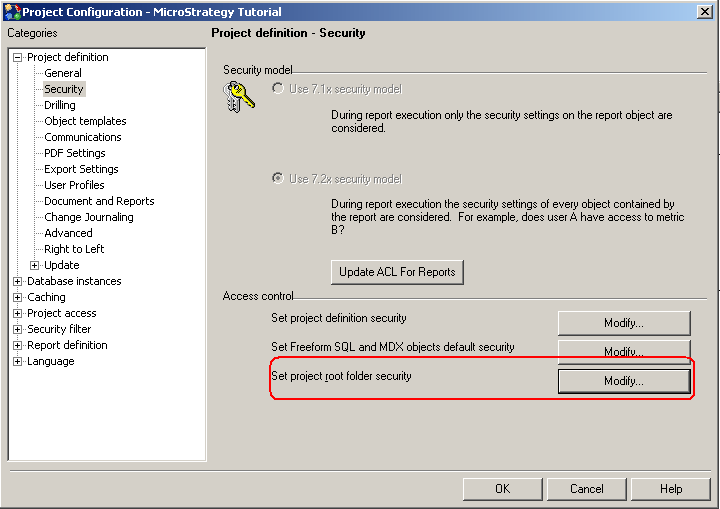
Task: Close the Project Configuration dialog
Action: (705, 11)
